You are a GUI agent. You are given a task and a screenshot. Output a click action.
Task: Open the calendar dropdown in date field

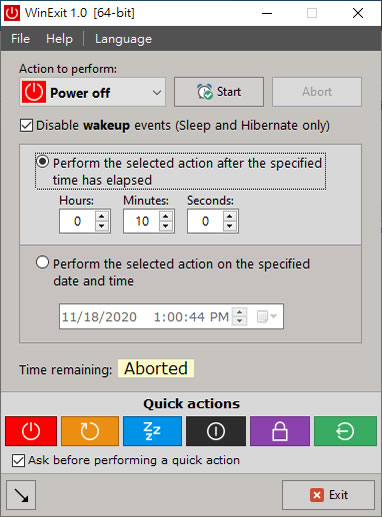point(267,316)
